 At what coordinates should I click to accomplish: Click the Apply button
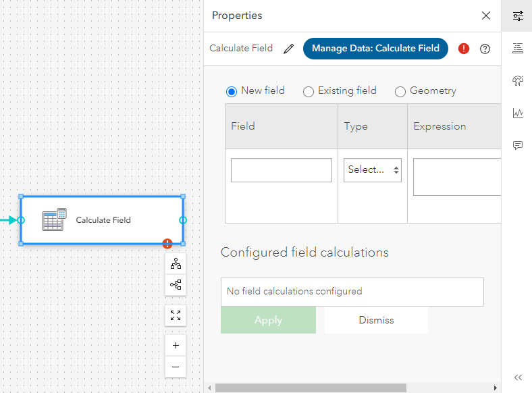pyautogui.click(x=268, y=320)
